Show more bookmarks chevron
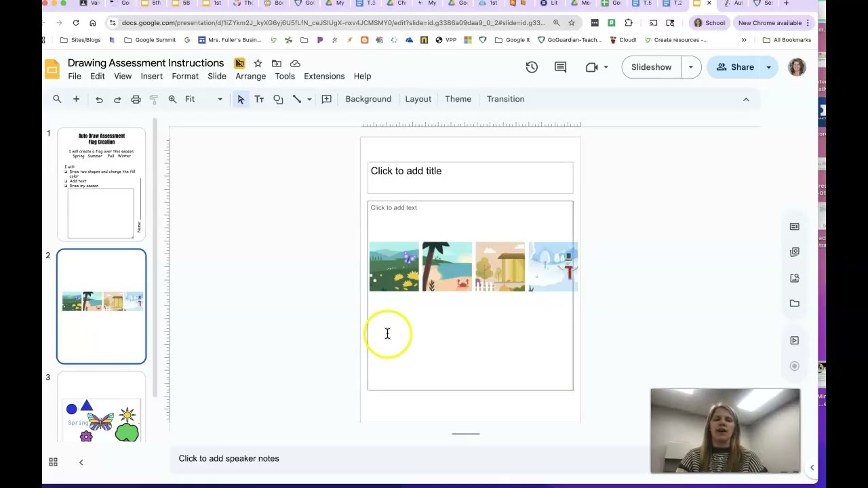This screenshot has height=488, width=868. pyautogui.click(x=744, y=40)
